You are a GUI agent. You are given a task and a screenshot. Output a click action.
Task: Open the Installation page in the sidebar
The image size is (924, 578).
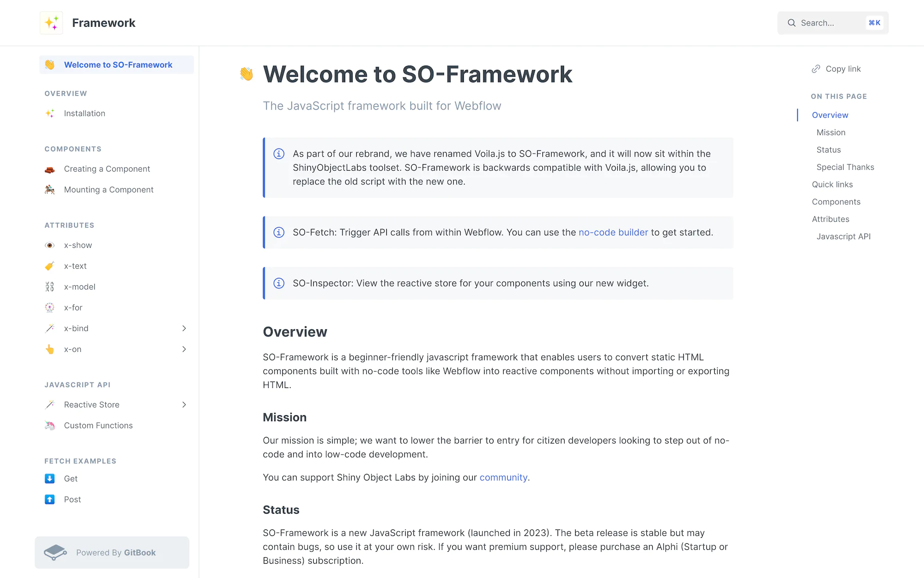point(84,113)
